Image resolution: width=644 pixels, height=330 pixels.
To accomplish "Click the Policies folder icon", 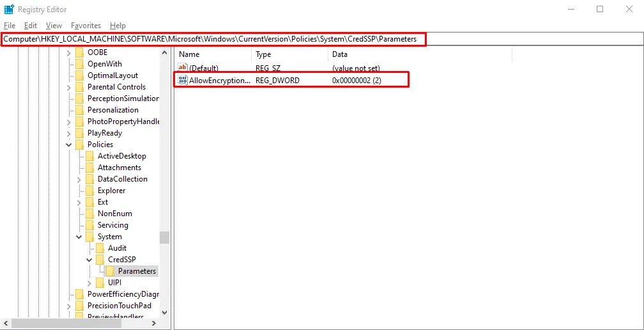I will [x=80, y=145].
